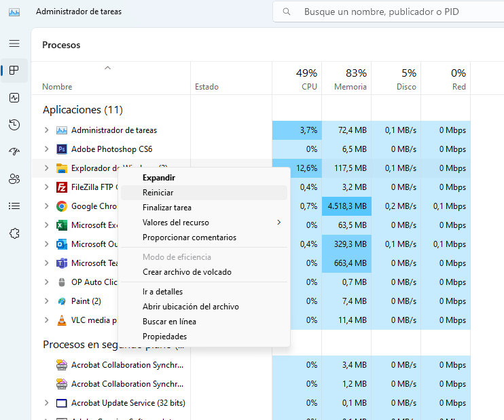Screen dimensions: 504x420
Task: Expand the Administrador de tareas row
Action: tap(46, 130)
